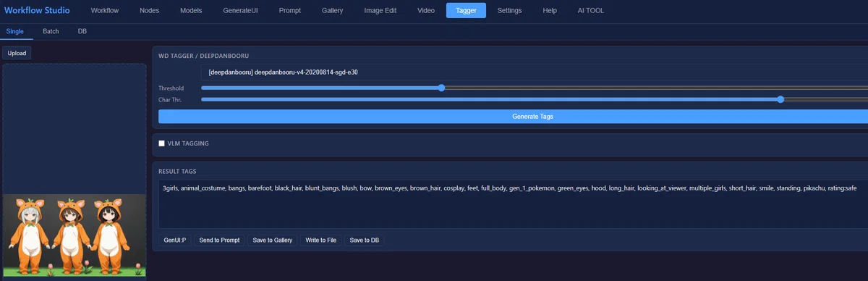Adjust the Char Thr. slider handle
868x281 pixels.
coord(780,99)
